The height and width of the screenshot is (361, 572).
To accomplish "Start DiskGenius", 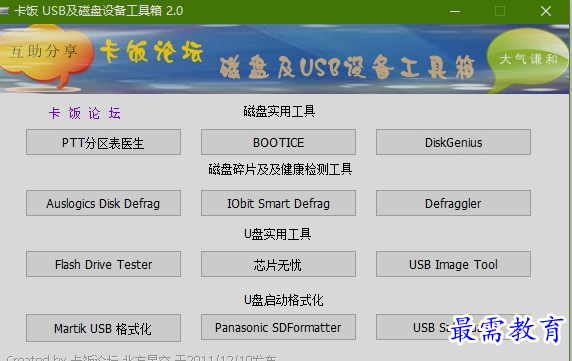I will 453,142.
